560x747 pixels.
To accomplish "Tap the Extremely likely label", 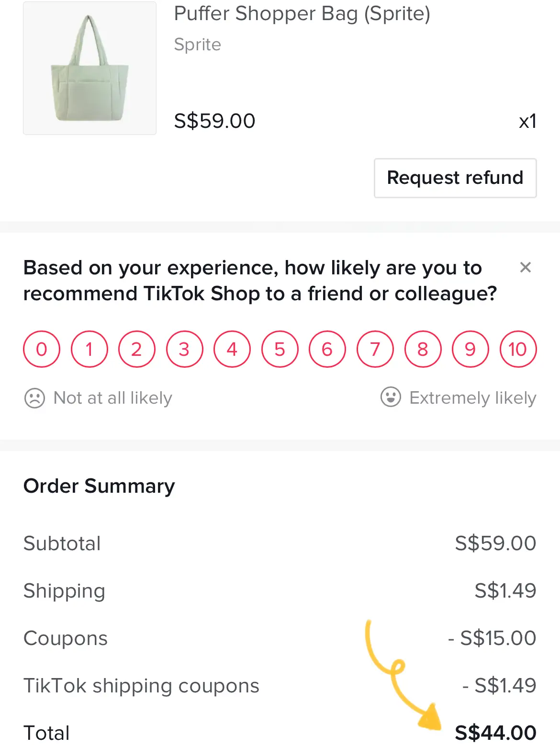I will tap(473, 398).
